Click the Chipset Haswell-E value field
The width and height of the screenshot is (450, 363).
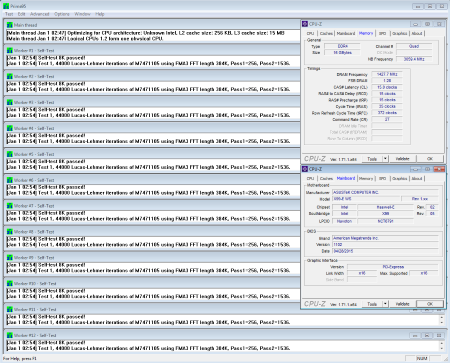[x=386, y=207]
